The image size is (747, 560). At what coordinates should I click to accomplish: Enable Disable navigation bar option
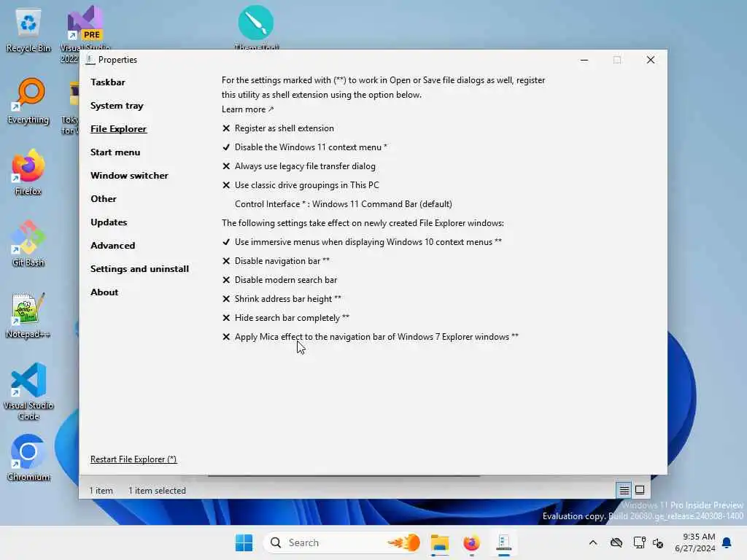coord(276,261)
